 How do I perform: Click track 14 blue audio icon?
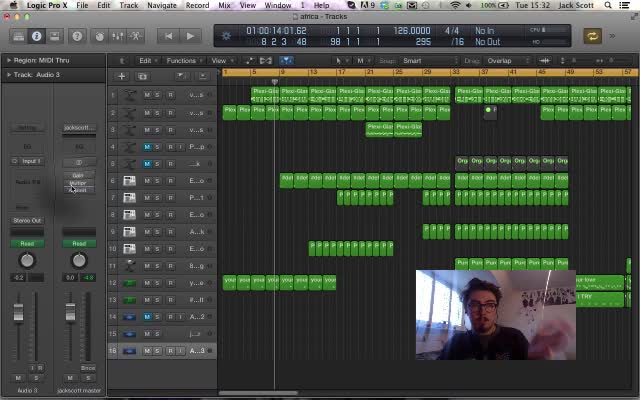pos(129,317)
